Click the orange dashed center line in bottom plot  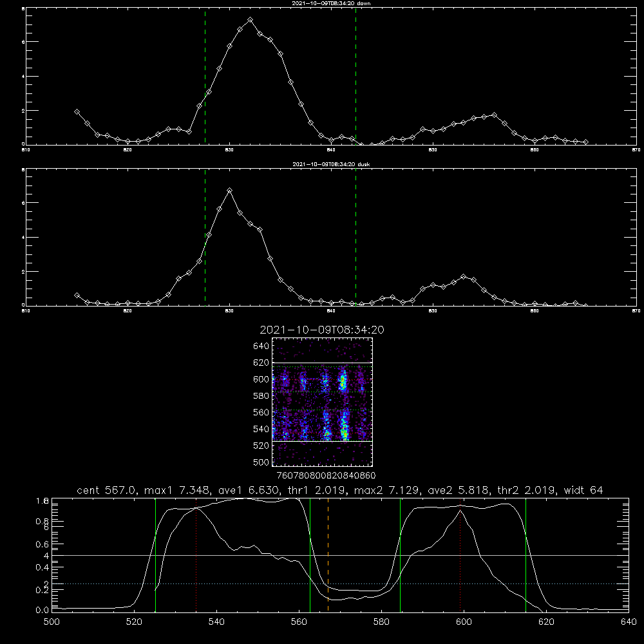[x=328, y=554]
